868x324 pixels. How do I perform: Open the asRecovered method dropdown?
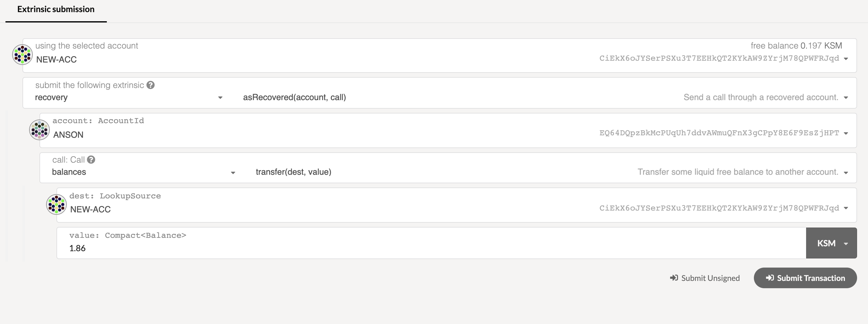coord(846,98)
